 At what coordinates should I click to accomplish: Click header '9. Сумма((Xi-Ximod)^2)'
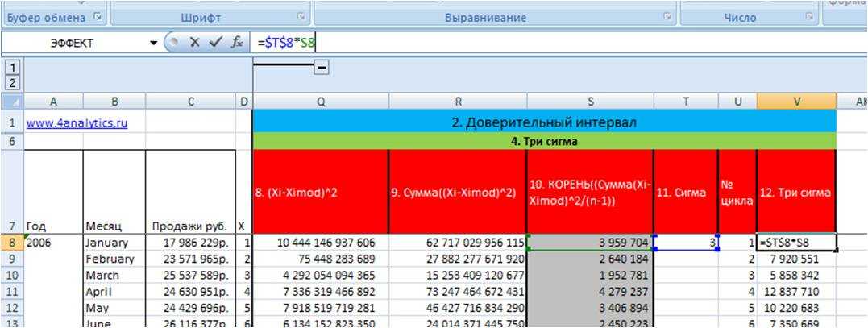point(458,191)
